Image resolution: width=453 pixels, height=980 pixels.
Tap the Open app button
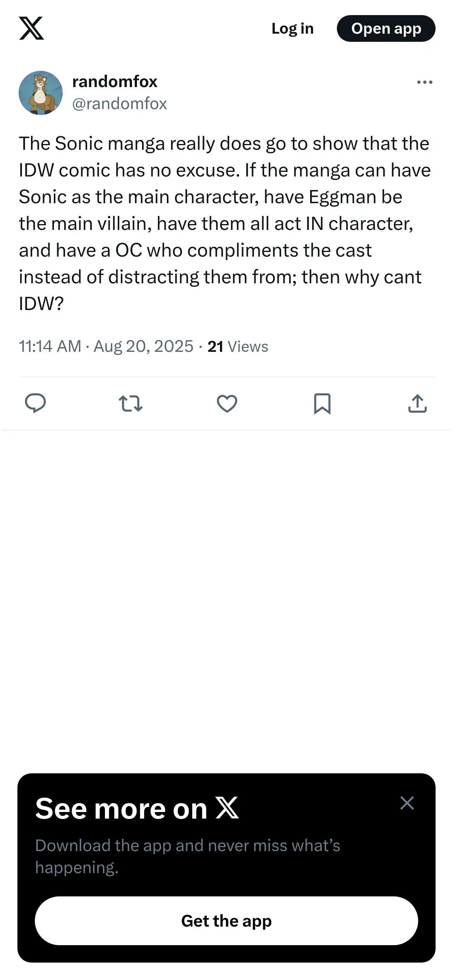(x=386, y=29)
